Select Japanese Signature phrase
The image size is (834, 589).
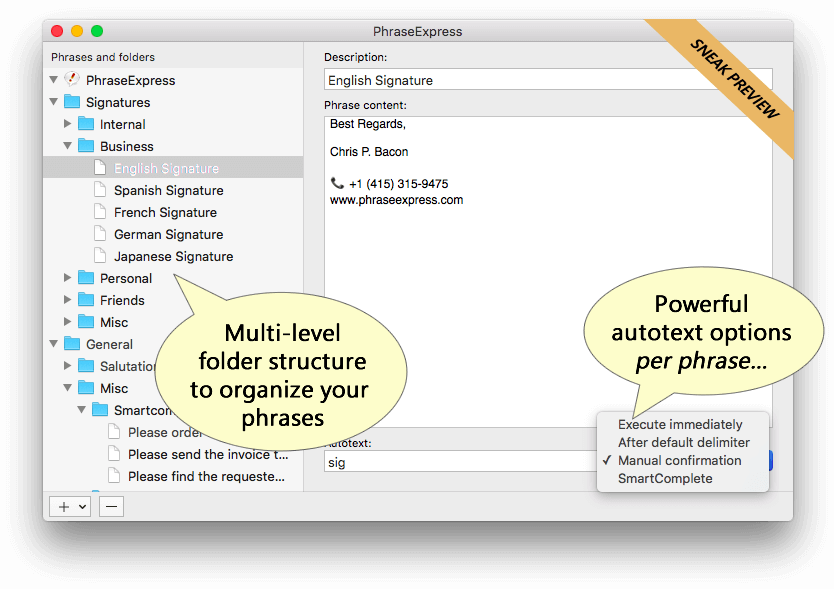[173, 256]
